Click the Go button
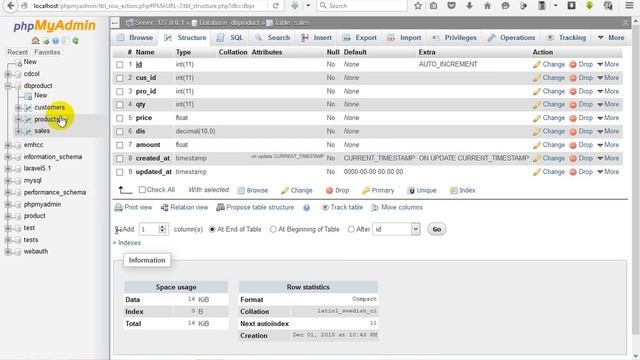Screen dimensions: 640x360 (436, 229)
